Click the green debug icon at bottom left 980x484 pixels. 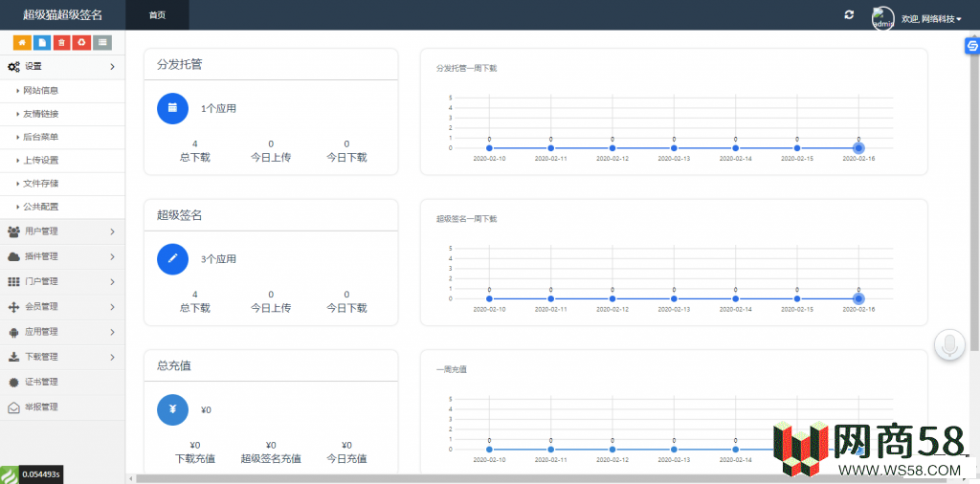pos(10,474)
